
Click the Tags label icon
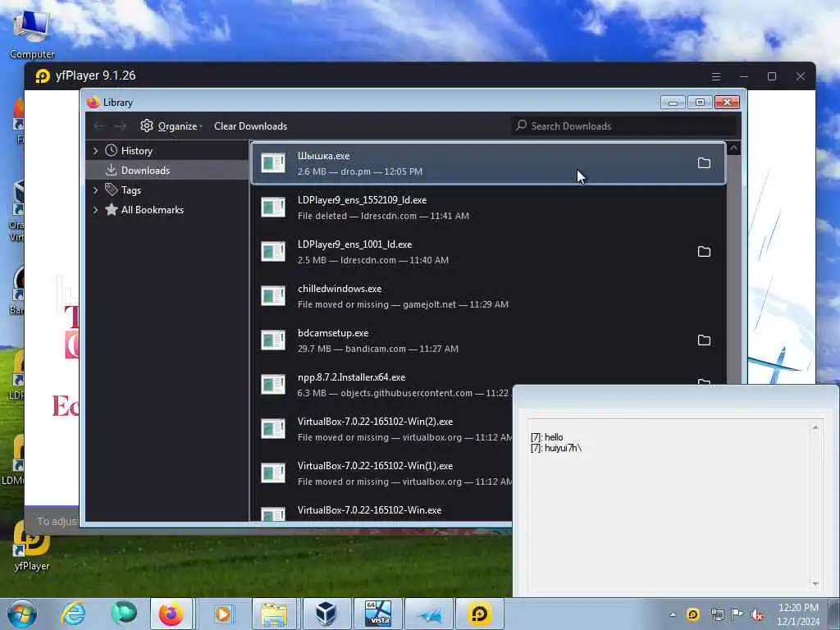point(111,189)
